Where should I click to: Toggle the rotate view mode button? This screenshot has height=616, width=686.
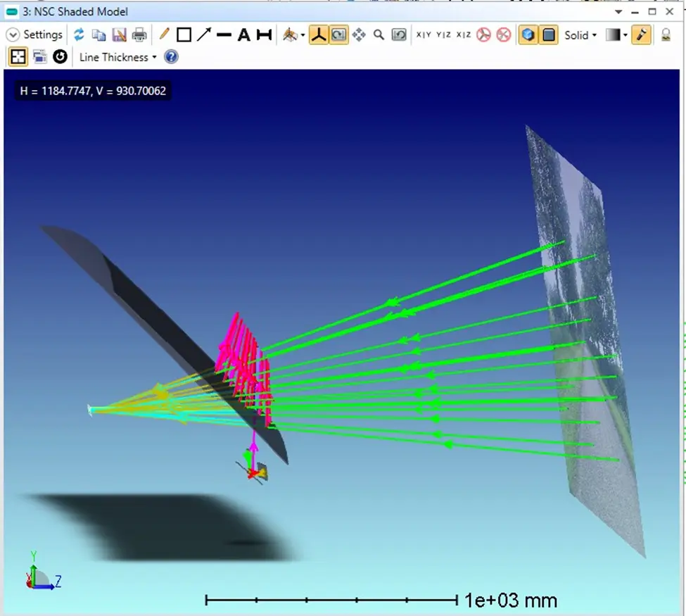point(338,34)
